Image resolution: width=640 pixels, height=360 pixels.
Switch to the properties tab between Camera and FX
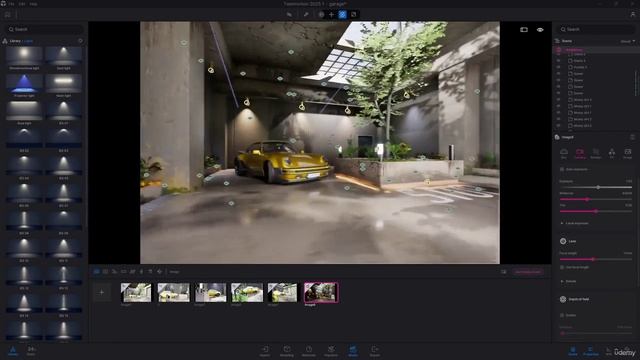click(x=596, y=153)
